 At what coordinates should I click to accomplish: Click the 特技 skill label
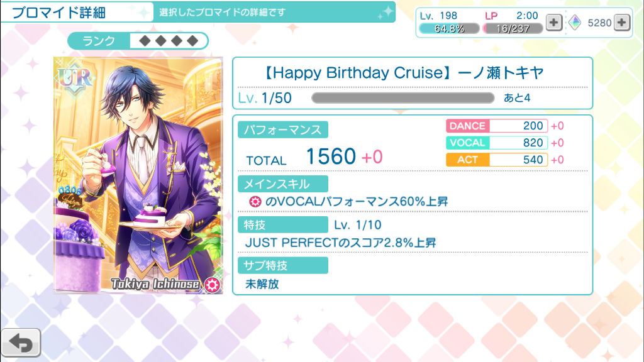coord(282,224)
